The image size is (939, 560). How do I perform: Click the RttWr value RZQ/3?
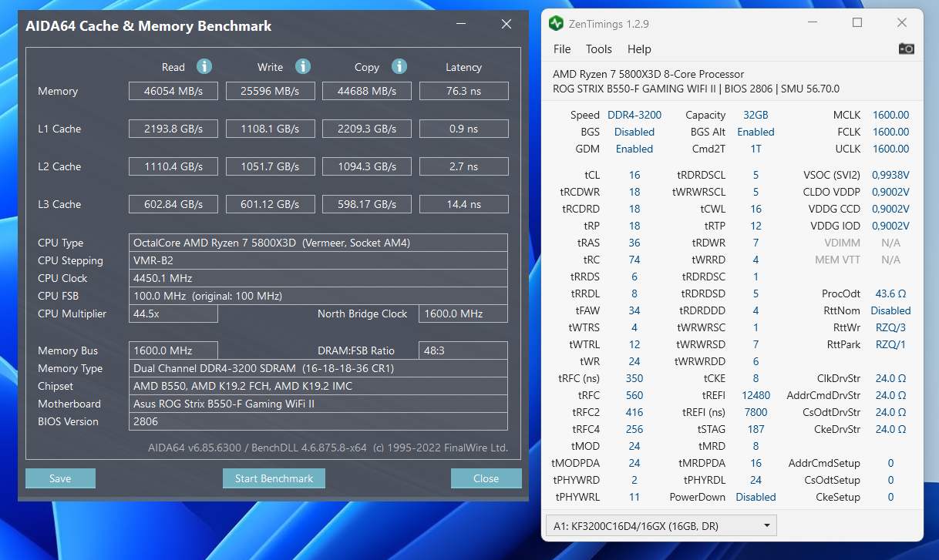[x=890, y=327]
